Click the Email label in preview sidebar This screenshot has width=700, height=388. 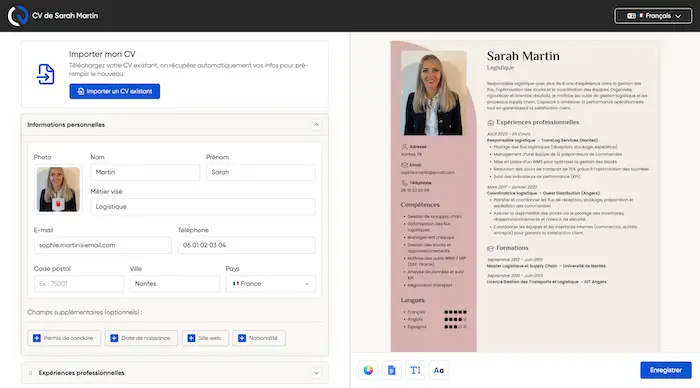(415, 165)
